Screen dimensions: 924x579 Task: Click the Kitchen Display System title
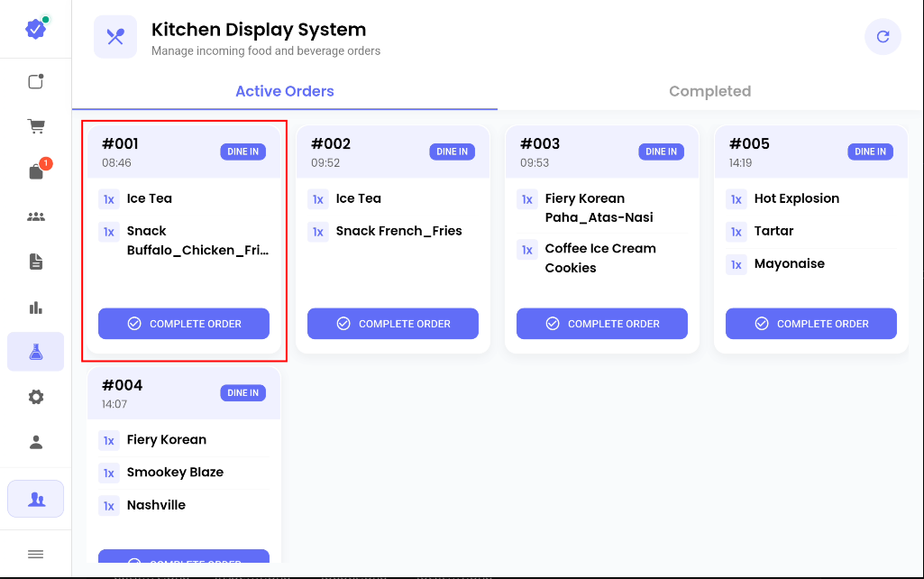coord(259,30)
